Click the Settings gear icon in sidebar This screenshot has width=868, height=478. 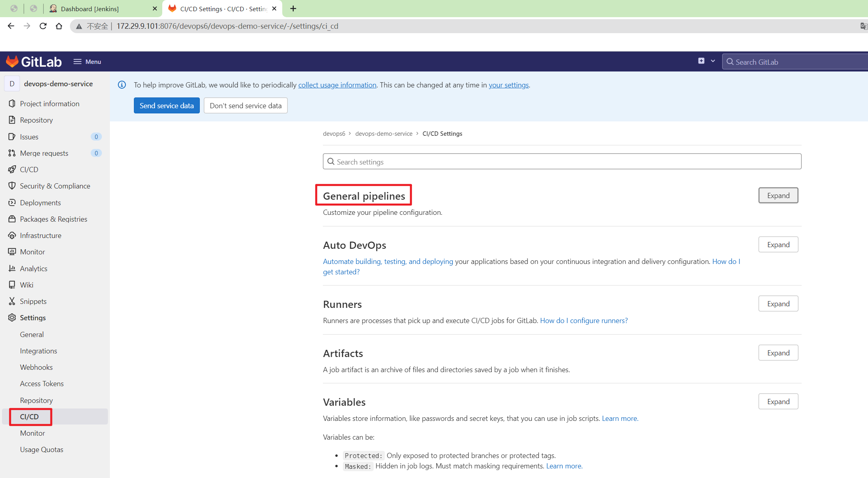(12, 317)
